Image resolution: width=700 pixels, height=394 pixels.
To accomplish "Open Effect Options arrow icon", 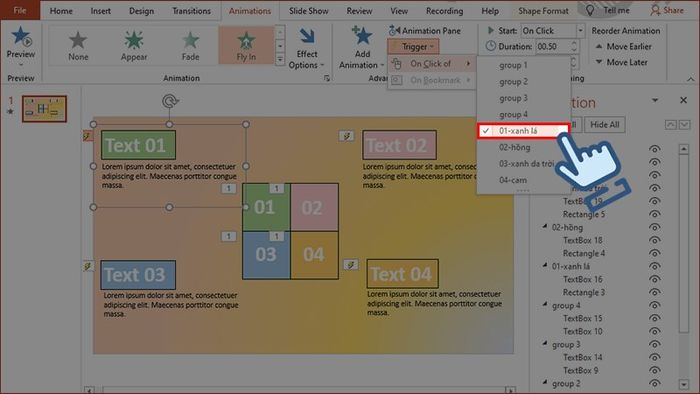I will point(307,37).
